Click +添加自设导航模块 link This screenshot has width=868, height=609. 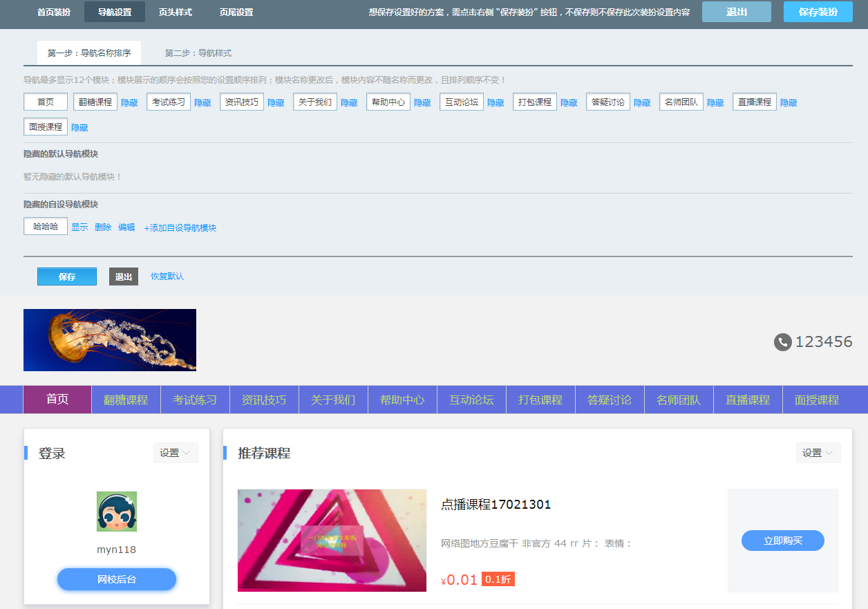click(x=180, y=228)
